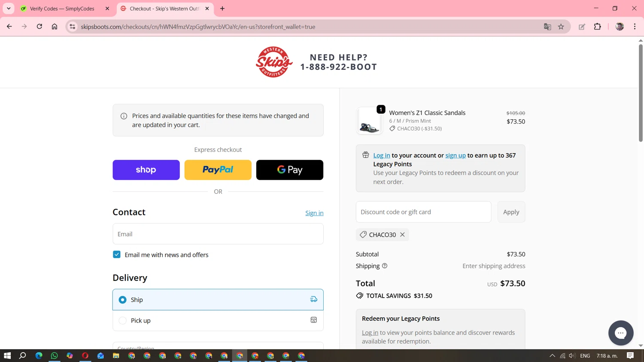This screenshot has height=362, width=644.
Task: Select the Ship delivery option
Action: coord(218,299)
